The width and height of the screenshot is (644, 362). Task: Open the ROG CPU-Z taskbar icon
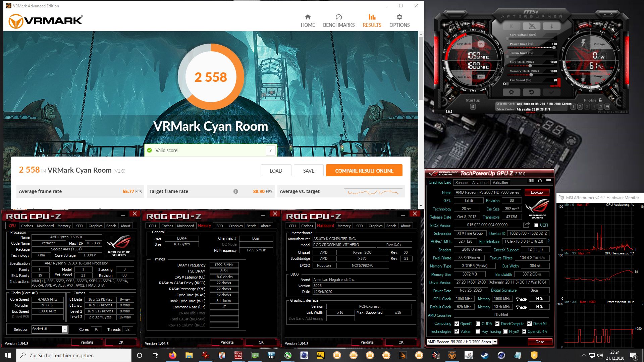coord(238,355)
